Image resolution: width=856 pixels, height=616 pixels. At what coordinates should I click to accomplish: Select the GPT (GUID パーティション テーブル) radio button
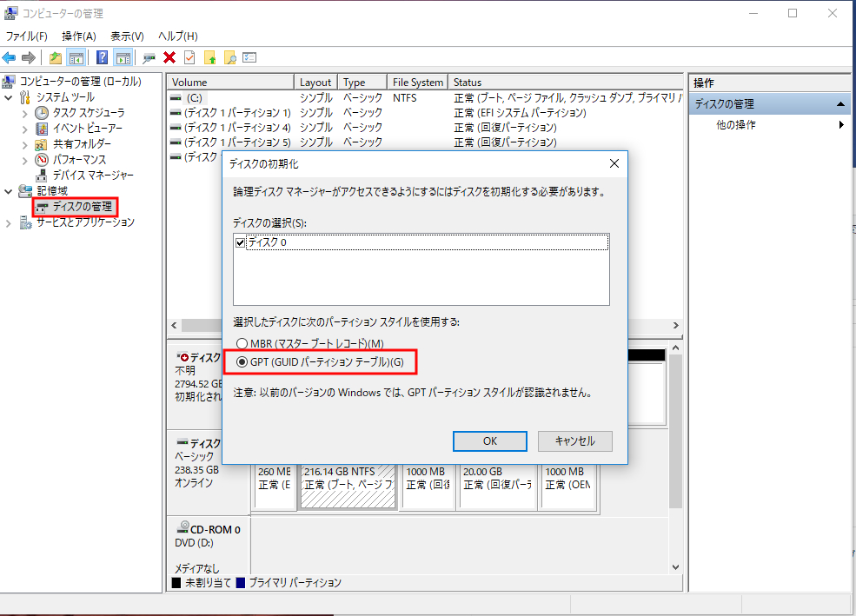coord(242,362)
